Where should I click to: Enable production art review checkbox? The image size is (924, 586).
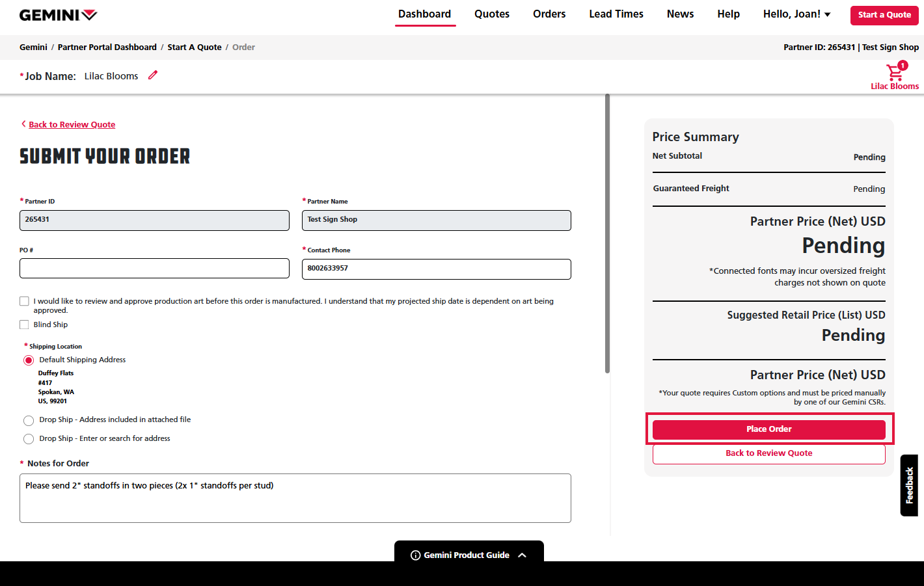25,301
